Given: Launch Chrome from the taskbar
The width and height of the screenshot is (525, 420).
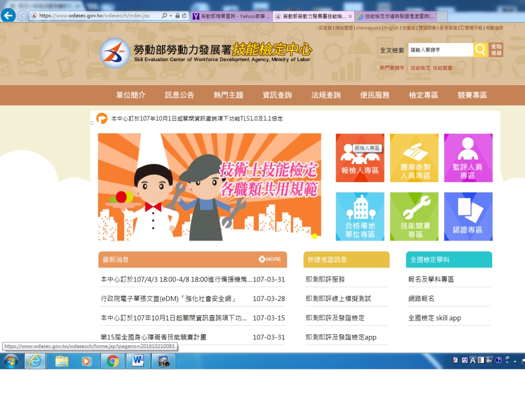Looking at the screenshot, I should click(x=113, y=361).
